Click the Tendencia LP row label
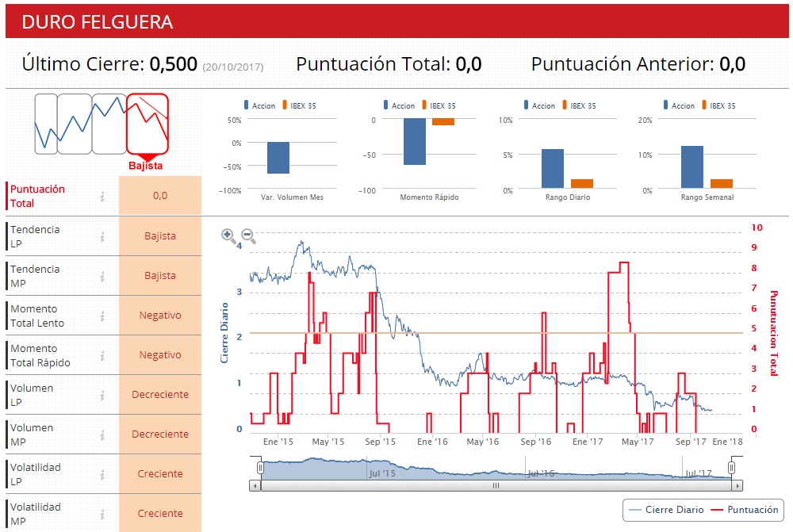Image resolution: width=793 pixels, height=532 pixels. 35,236
